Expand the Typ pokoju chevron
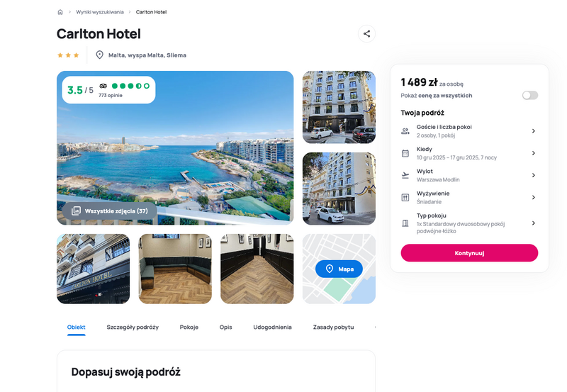The width and height of the screenshot is (567, 392). click(x=534, y=223)
